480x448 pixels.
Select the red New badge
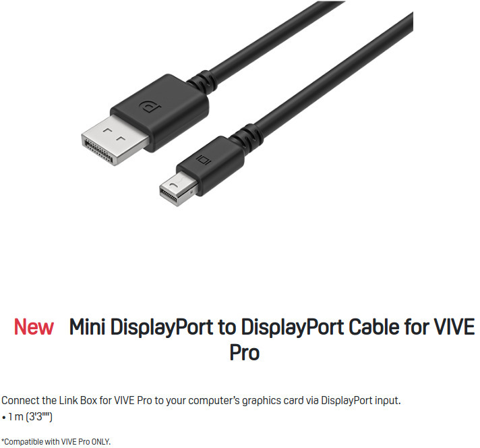(x=34, y=327)
